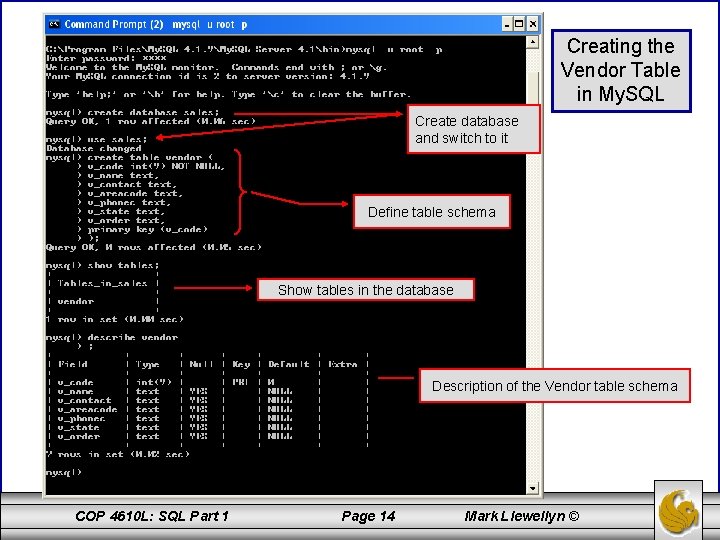The image size is (720, 540).
Task: Click 'Creating the Vendor Table in MySQL' title
Action: 621,70
